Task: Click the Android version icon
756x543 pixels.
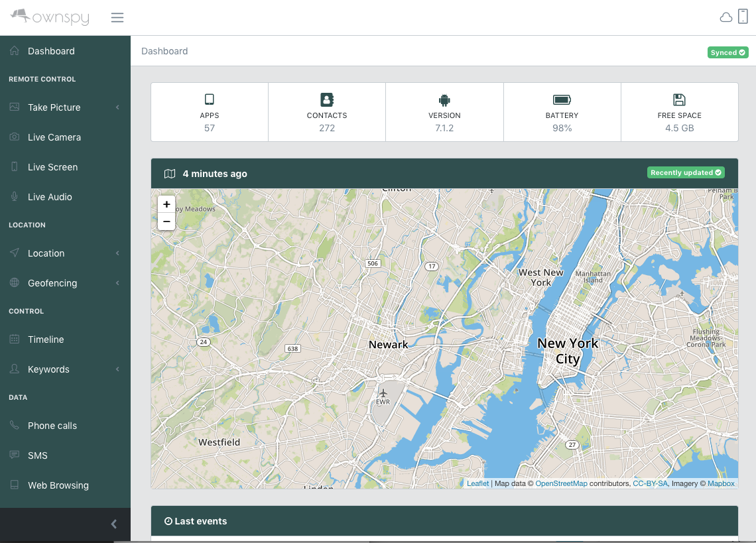Action: click(444, 100)
